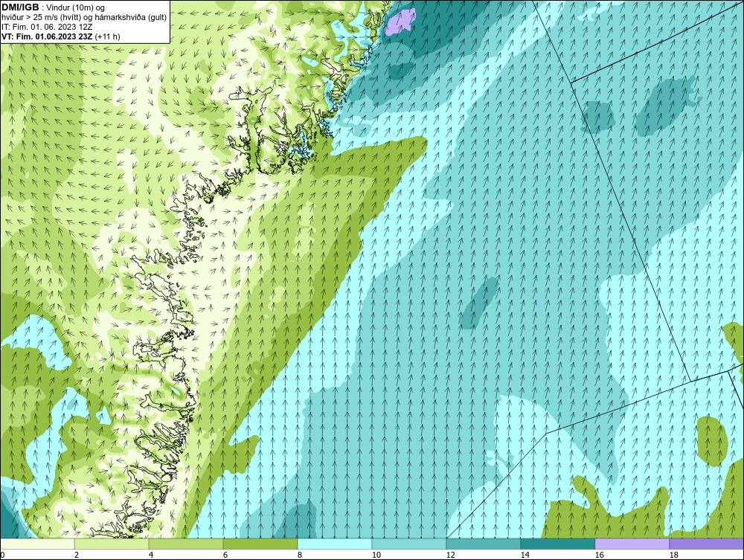The width and height of the screenshot is (744, 560).
Task: Click the 4-6 m/s green legend swatch
Action: point(186,544)
